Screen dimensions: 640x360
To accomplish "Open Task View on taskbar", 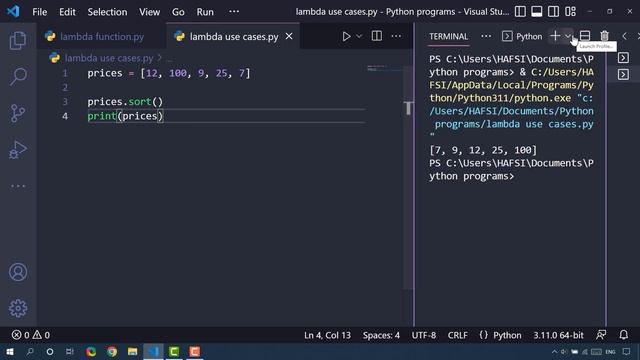I will pos(69,351).
